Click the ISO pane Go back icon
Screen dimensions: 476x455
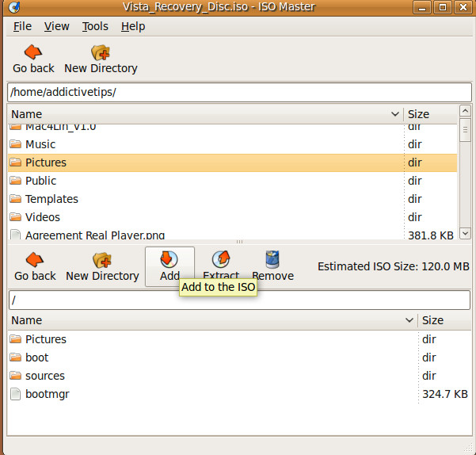click(35, 260)
